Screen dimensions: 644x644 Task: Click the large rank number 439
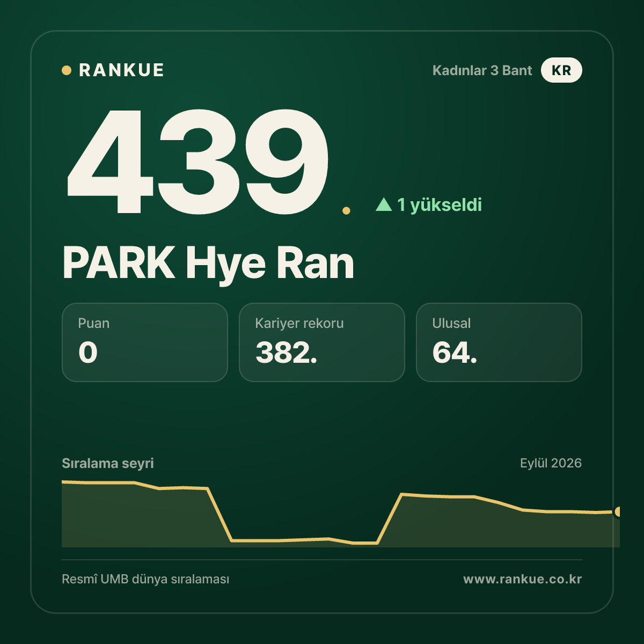click(198, 161)
